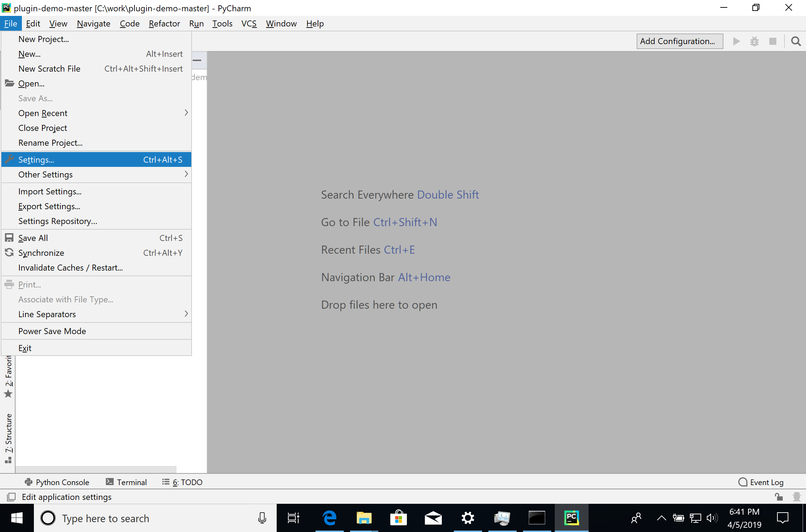
Task: Click the project panel horizontal scrollbar
Action: tap(96, 470)
